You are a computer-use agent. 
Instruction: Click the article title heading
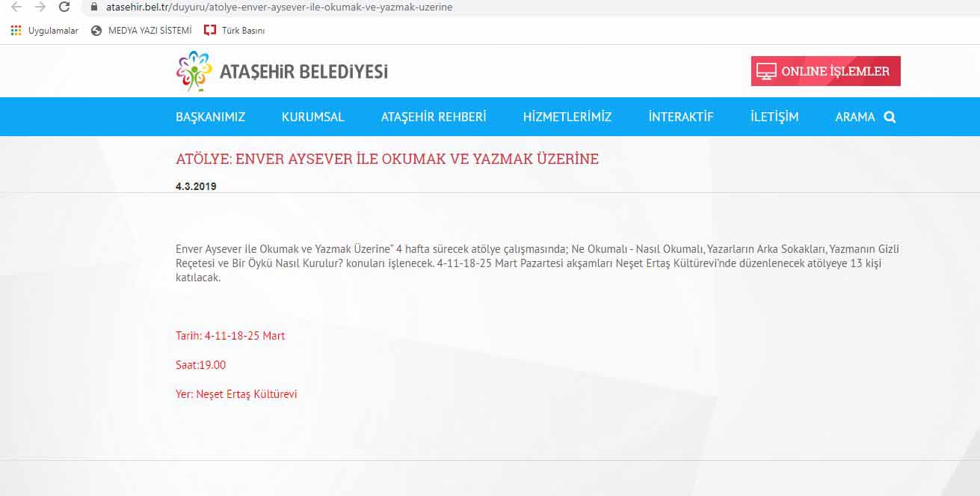387,159
